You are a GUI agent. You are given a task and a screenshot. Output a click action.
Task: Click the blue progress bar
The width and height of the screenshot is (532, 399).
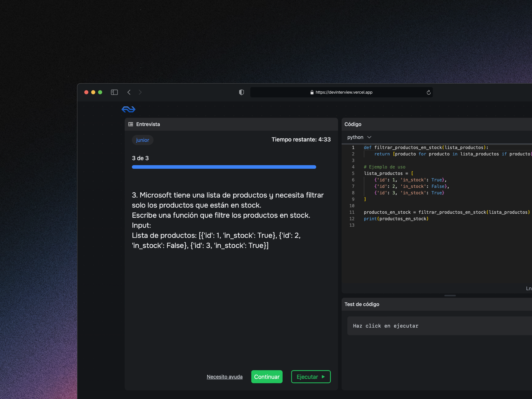[x=224, y=167]
